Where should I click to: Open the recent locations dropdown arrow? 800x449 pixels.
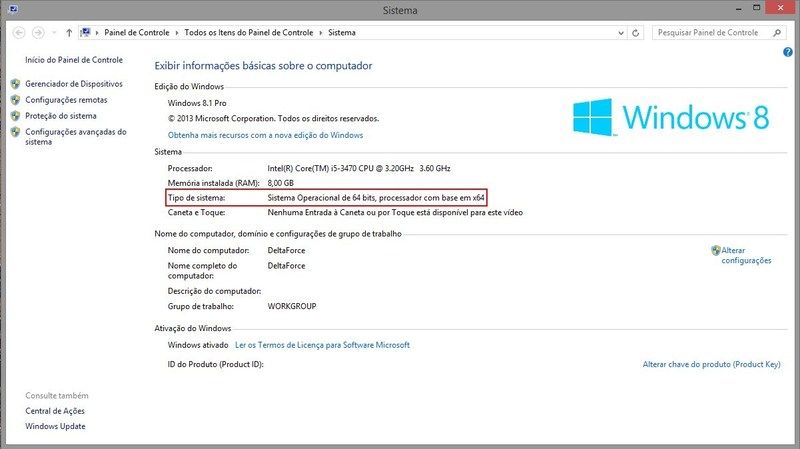pos(54,33)
